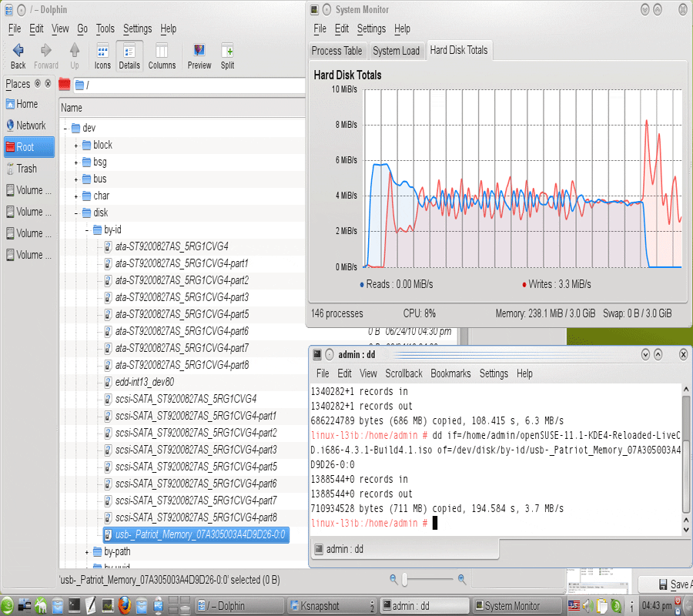
Task: Open Dolphin's Go menu
Action: coord(82,28)
